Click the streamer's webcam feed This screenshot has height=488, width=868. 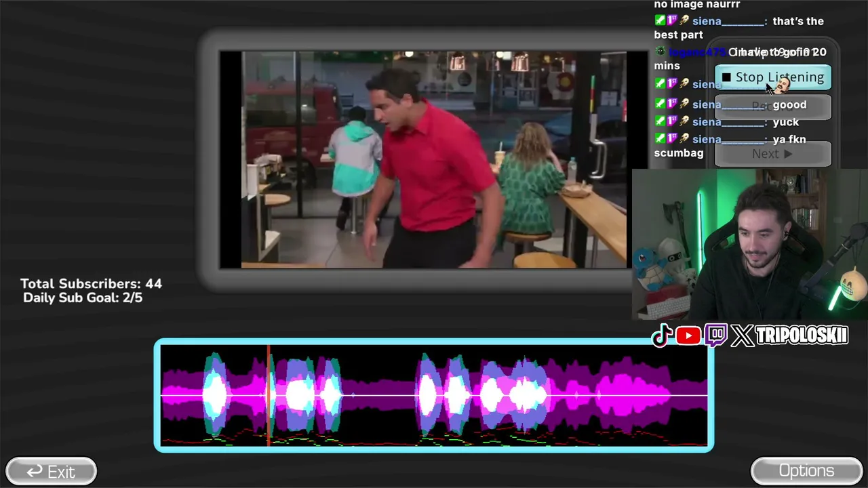pyautogui.click(x=750, y=244)
